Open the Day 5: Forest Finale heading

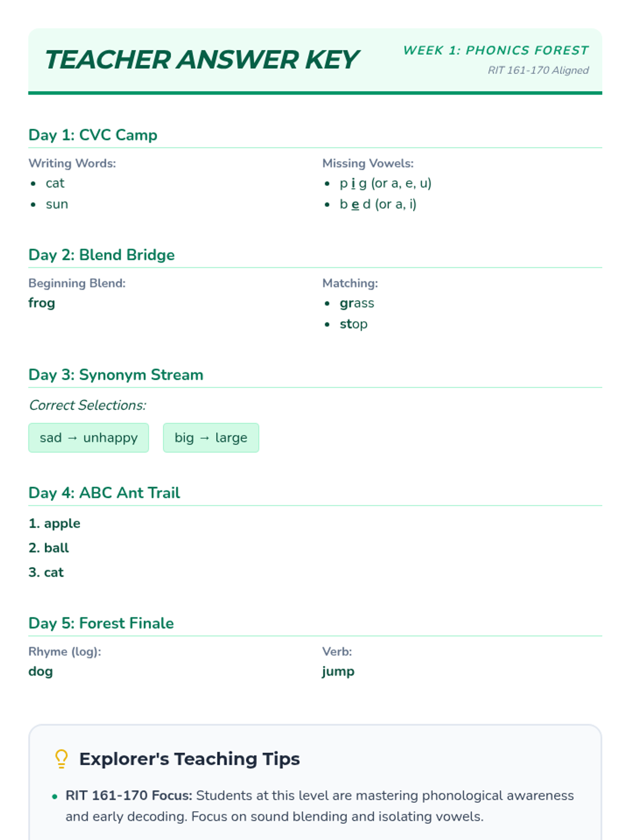(x=101, y=623)
